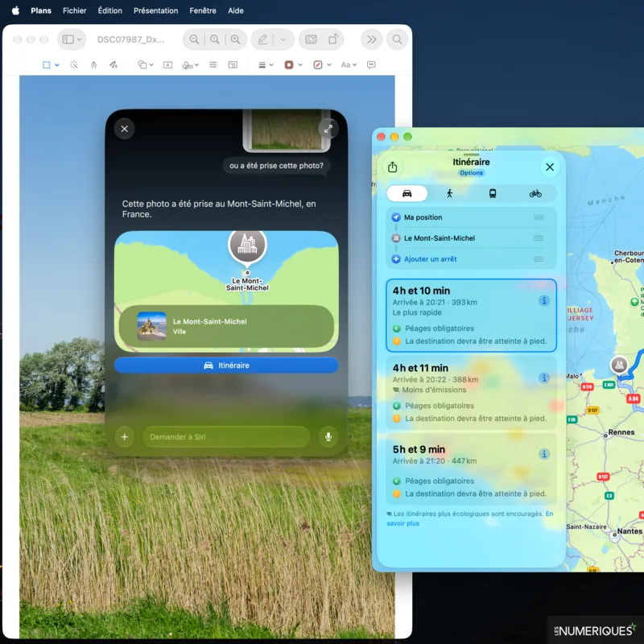Click the zoom in magnifier in Preview
The height and width of the screenshot is (644, 644).
coord(235,39)
